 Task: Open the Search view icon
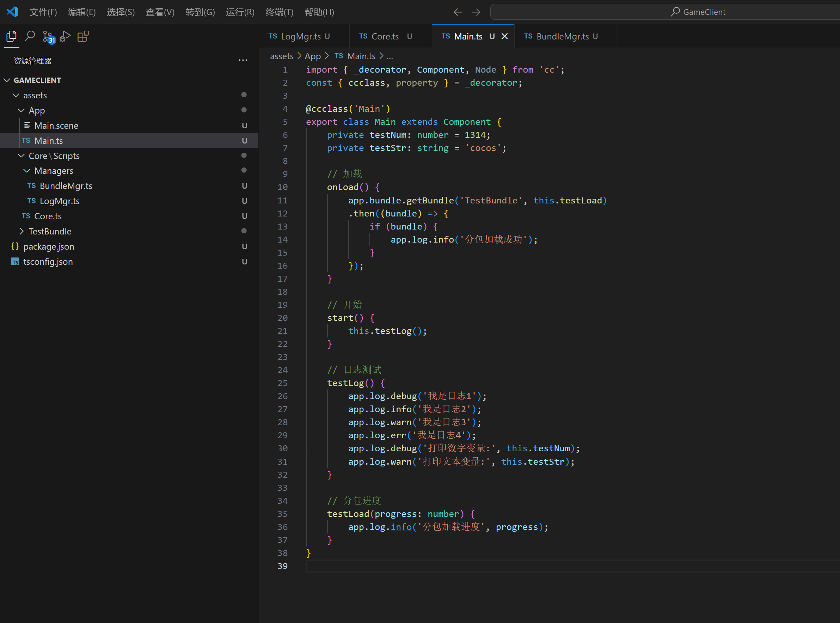[29, 37]
